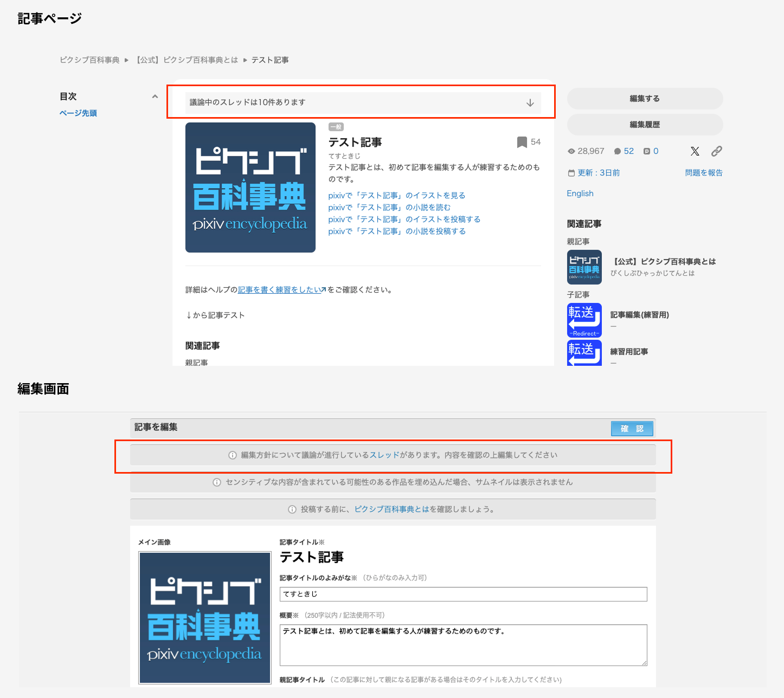Click pixivで「テスト記事」の小説を投稿する link
The width and height of the screenshot is (784, 698).
pyautogui.click(x=397, y=231)
